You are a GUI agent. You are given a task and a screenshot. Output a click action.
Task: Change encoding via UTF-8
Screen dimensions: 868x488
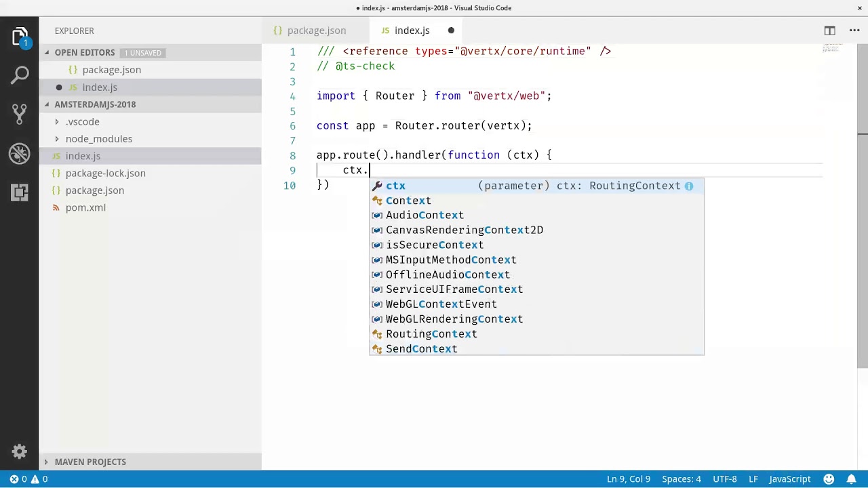(x=724, y=479)
